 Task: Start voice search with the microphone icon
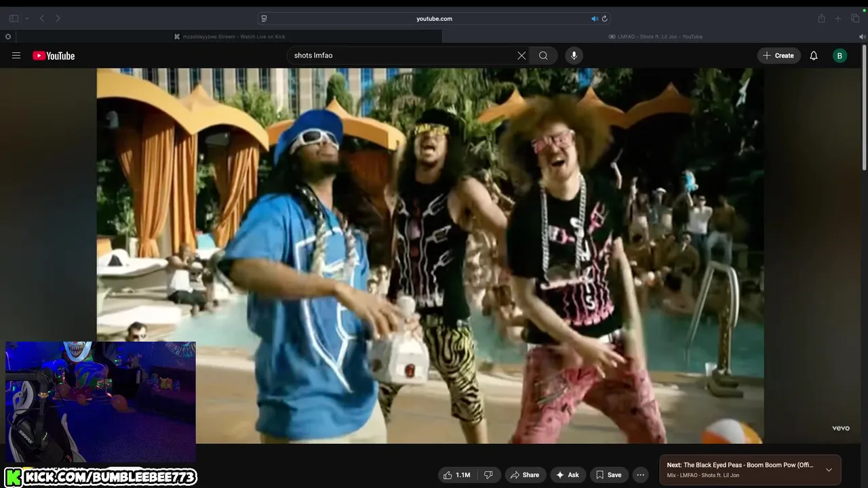574,56
